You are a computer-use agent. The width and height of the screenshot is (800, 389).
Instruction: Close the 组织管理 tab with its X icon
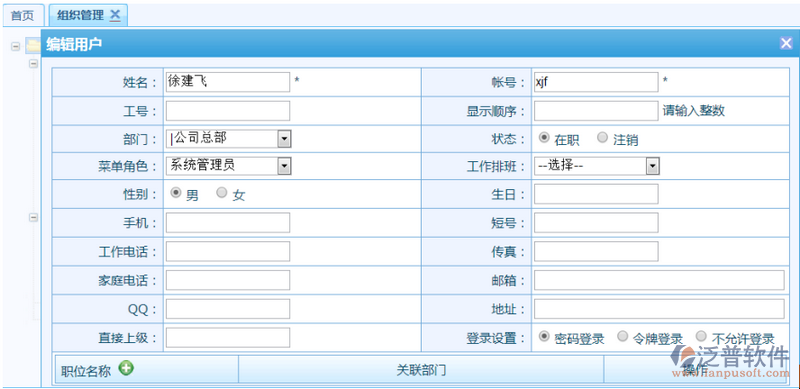(115, 15)
